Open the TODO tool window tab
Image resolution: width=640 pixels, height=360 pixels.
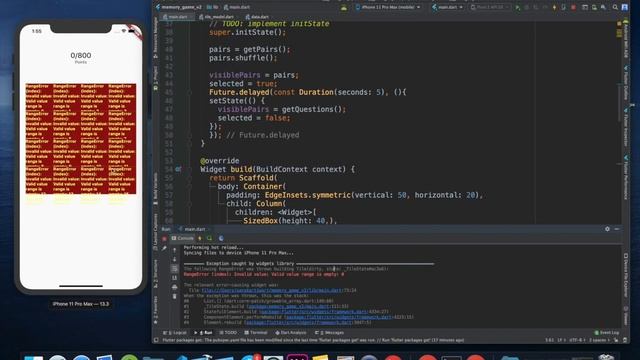(x=228, y=333)
